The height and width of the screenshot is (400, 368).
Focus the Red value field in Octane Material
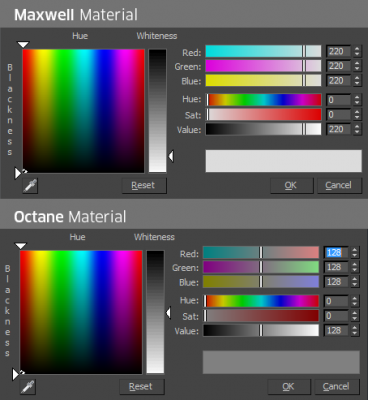pos(336,253)
